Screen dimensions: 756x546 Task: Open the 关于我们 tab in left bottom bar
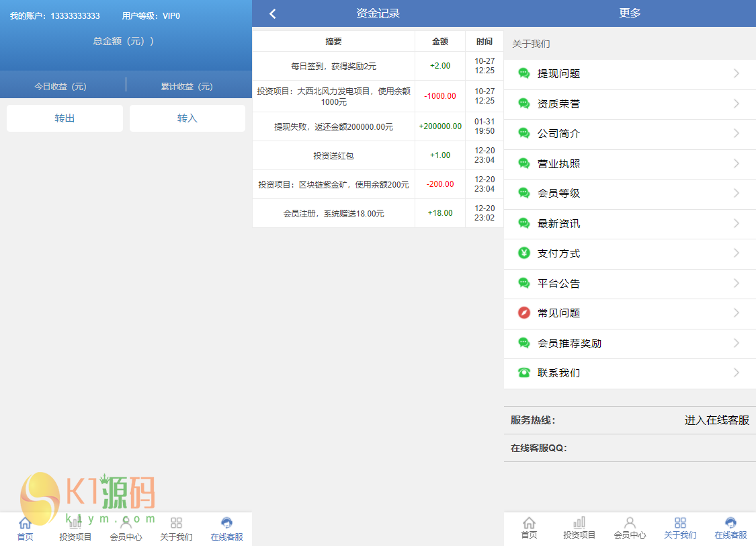[x=176, y=529]
